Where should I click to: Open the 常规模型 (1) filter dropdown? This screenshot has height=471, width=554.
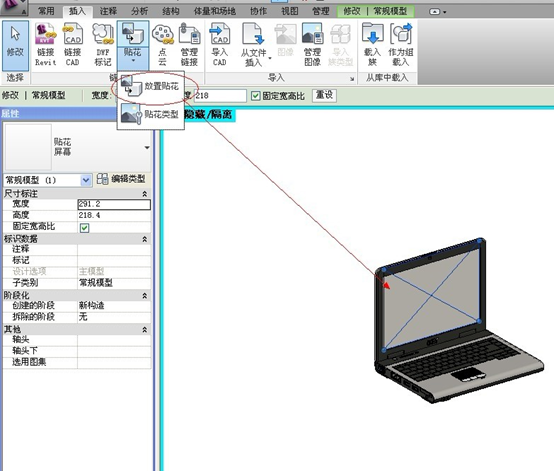pyautogui.click(x=85, y=180)
